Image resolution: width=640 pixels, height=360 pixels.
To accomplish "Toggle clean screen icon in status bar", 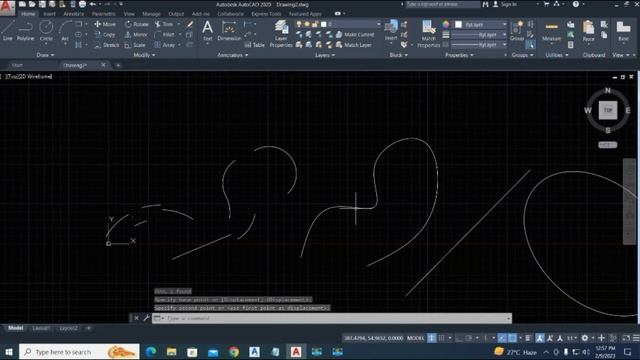I will point(627,338).
